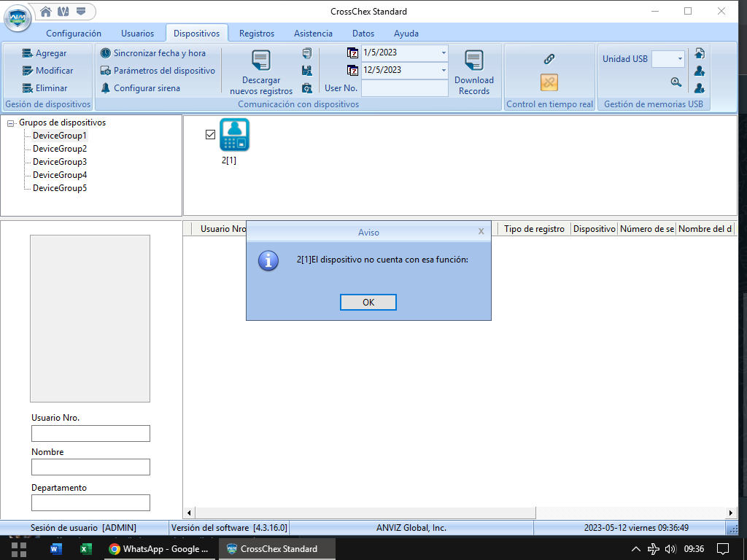Click the Sincronizar fecha y hora label
This screenshot has height=560, width=747.
(x=160, y=53)
